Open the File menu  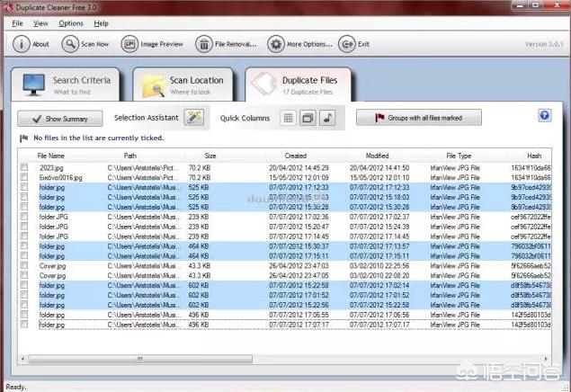click(17, 23)
